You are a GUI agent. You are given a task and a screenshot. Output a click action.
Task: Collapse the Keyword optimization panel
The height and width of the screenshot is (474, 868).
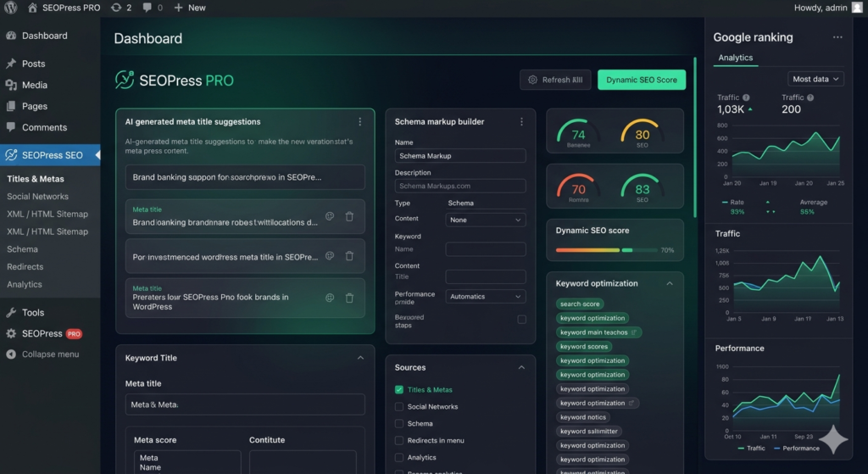pos(670,283)
